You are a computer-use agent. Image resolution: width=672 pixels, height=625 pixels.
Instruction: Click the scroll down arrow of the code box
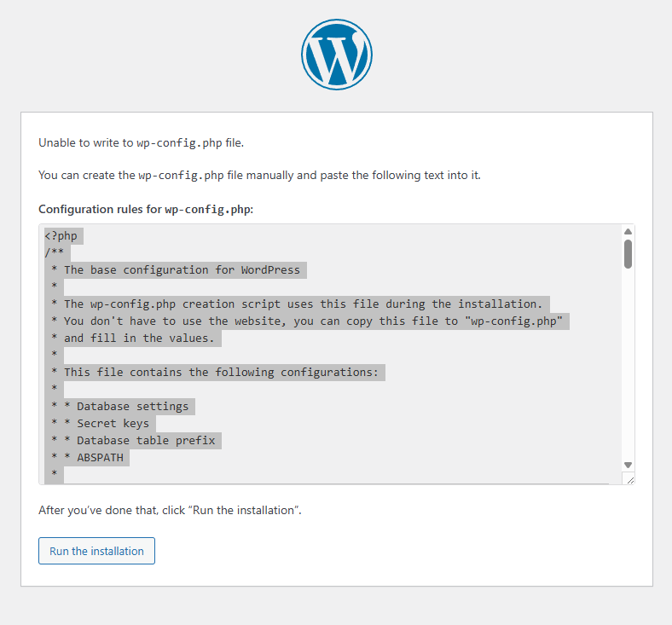pyautogui.click(x=628, y=465)
